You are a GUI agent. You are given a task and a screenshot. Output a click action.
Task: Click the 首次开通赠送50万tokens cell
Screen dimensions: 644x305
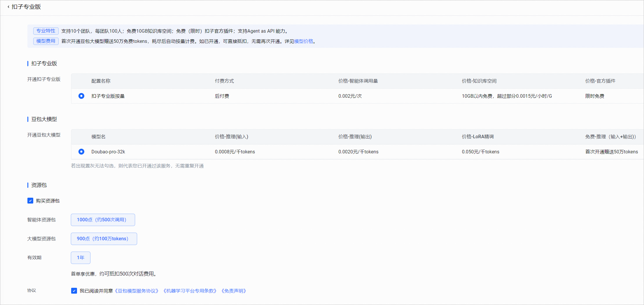click(612, 152)
